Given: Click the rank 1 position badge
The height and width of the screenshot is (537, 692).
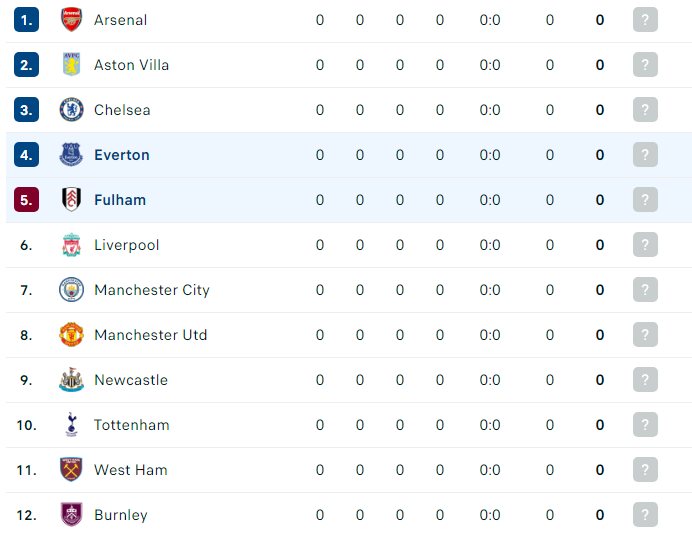Looking at the screenshot, I should (26, 19).
